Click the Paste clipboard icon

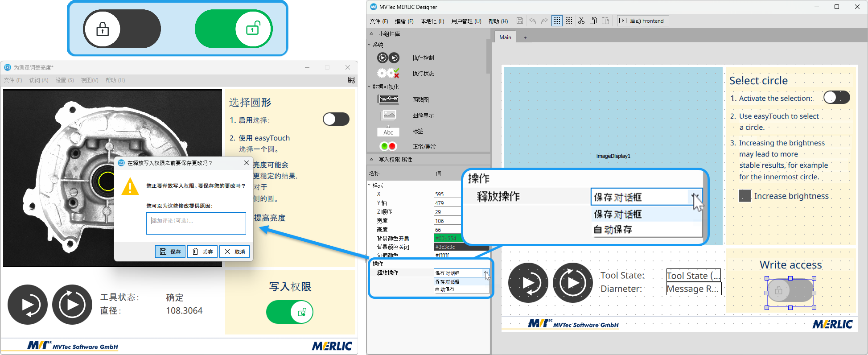[605, 21]
